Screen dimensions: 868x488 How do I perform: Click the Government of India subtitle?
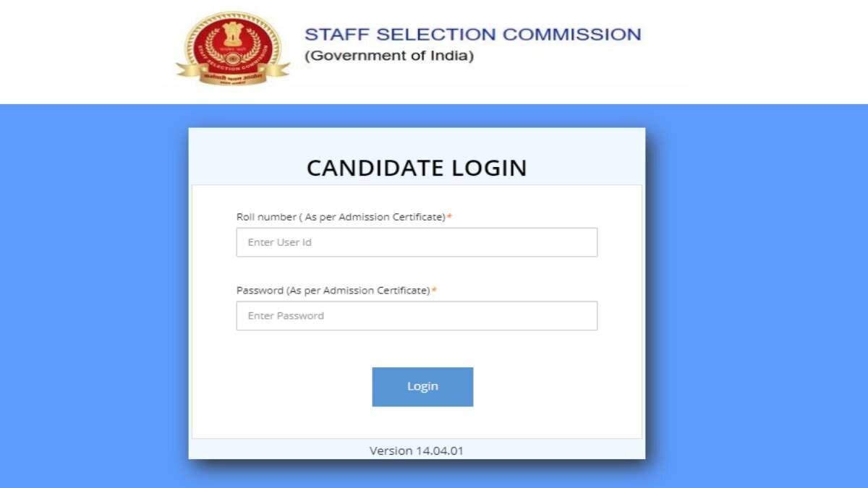point(389,55)
